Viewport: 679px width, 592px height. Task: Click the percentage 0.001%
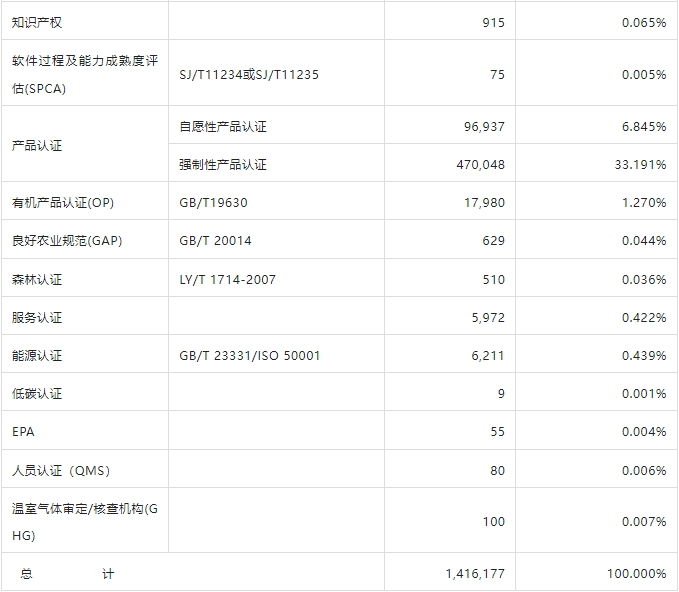pyautogui.click(x=644, y=394)
